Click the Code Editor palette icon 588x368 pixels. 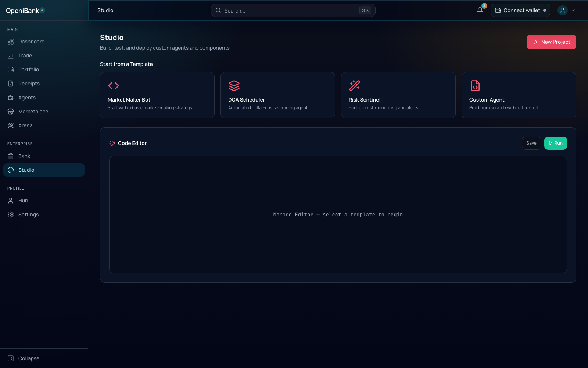pos(112,143)
